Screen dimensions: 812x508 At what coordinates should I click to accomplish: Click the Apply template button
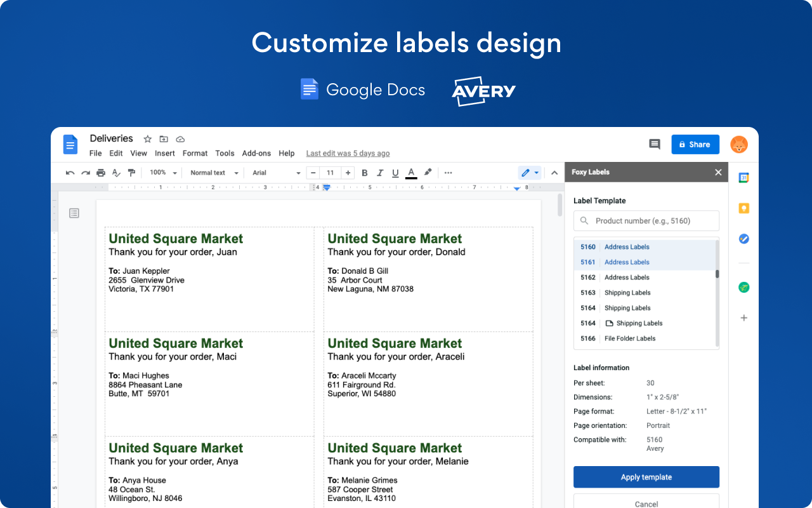click(x=646, y=477)
